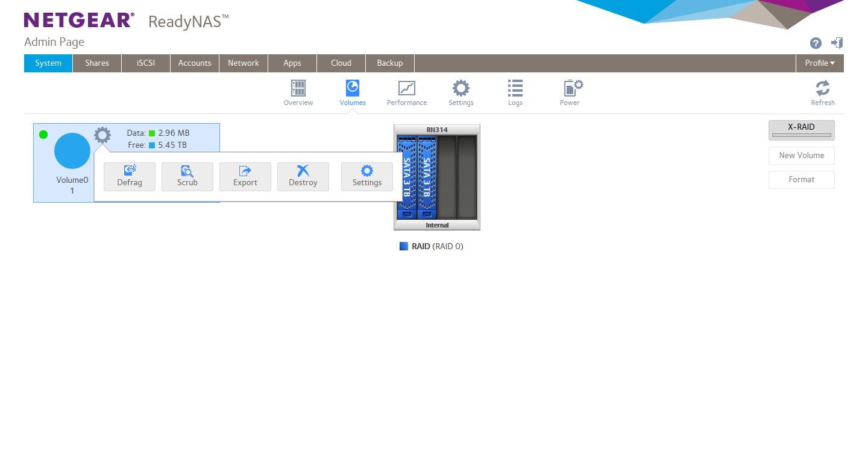Click the RN314 enclosure label
The width and height of the screenshot is (868, 470).
pos(437,130)
